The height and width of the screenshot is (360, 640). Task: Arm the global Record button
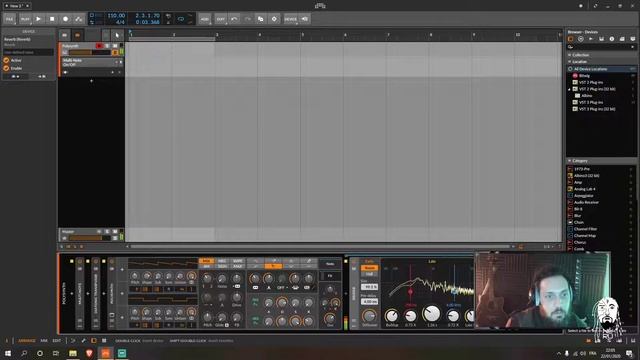pos(65,19)
